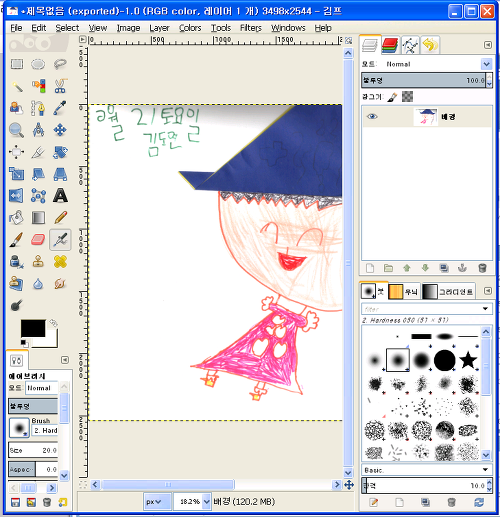Click the refresh brushes icon
Image resolution: width=500 pixels, height=517 pixels.
479,502
